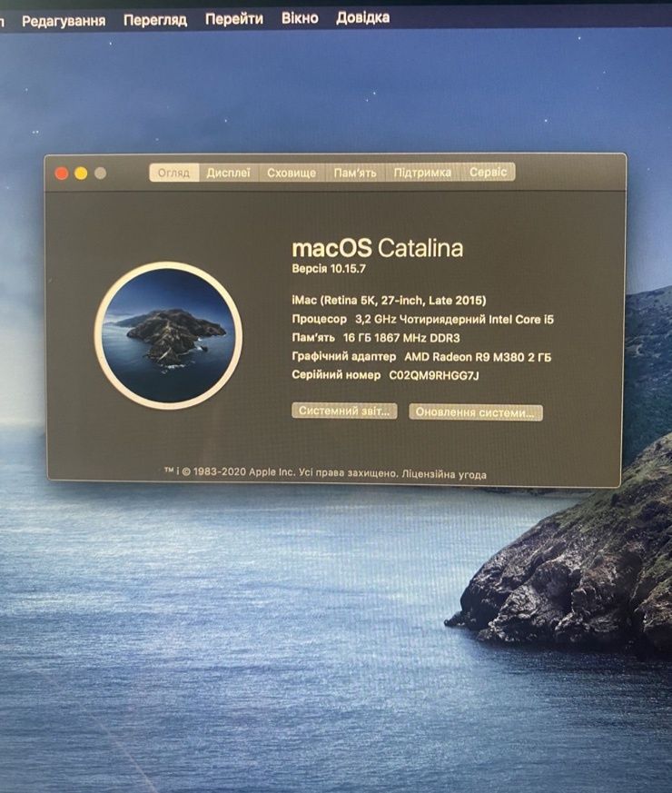The width and height of the screenshot is (672, 793).
Task: Click serial number C02QM9RHGG7J
Action: point(434,375)
